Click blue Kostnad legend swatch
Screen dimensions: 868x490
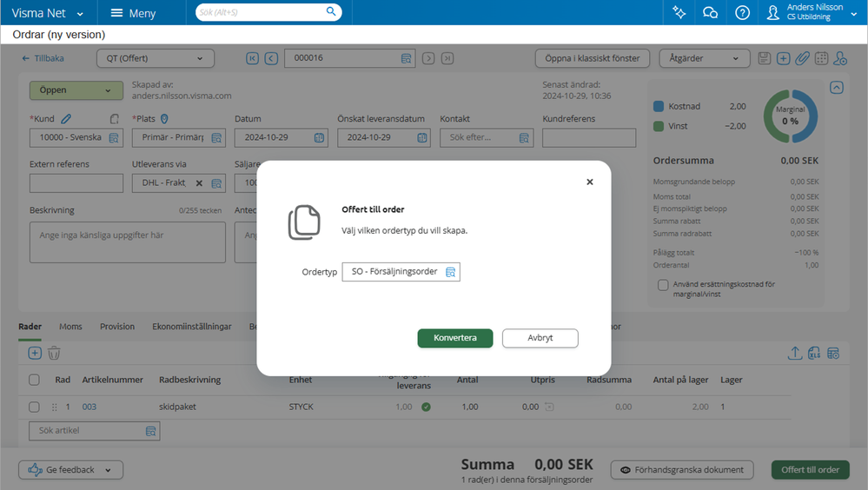click(x=659, y=106)
